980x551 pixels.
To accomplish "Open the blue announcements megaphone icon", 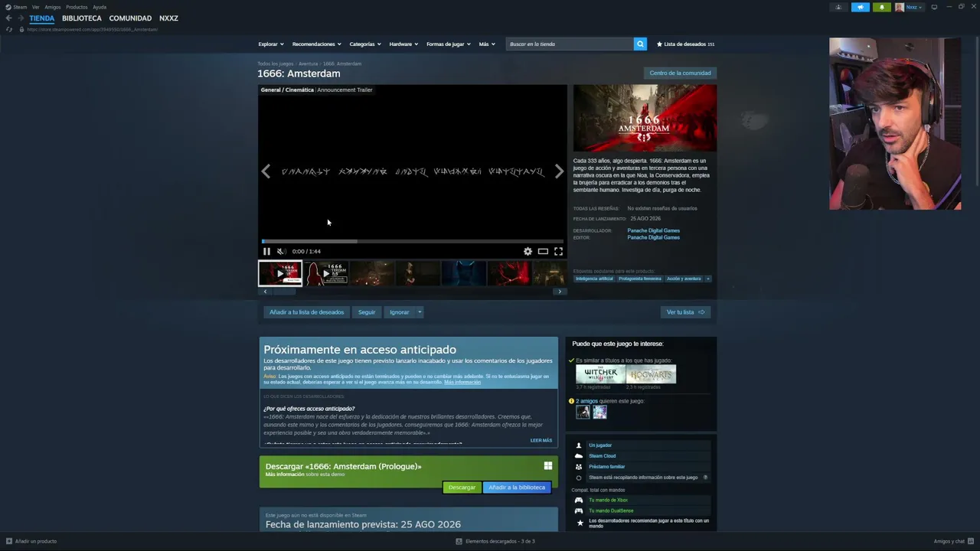I will 860,7.
